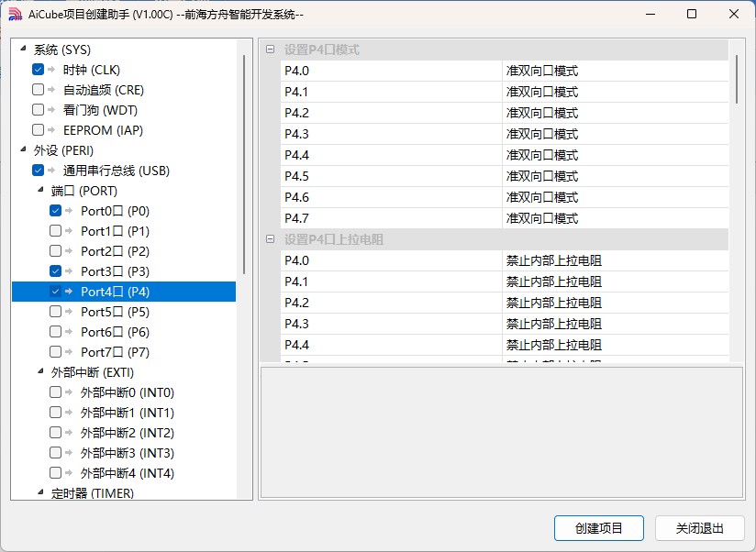Change P4.1 mode value 准双向口模式
This screenshot has width=756, height=552.
click(x=615, y=92)
